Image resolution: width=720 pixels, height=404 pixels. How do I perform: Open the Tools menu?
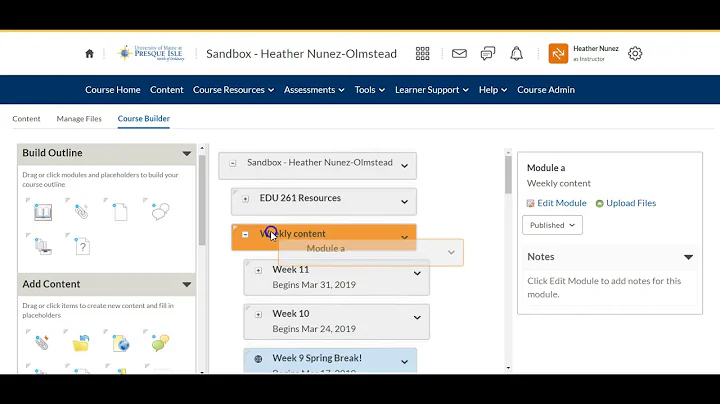(370, 90)
